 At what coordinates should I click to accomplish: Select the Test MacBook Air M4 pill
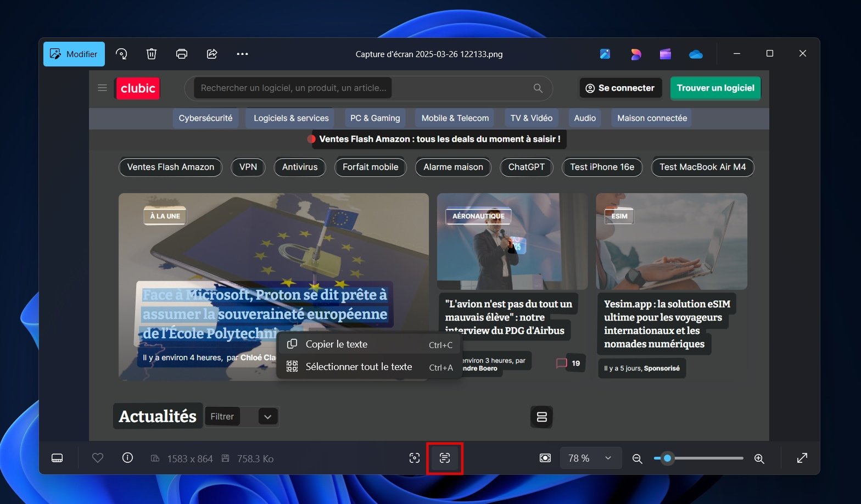pos(703,167)
